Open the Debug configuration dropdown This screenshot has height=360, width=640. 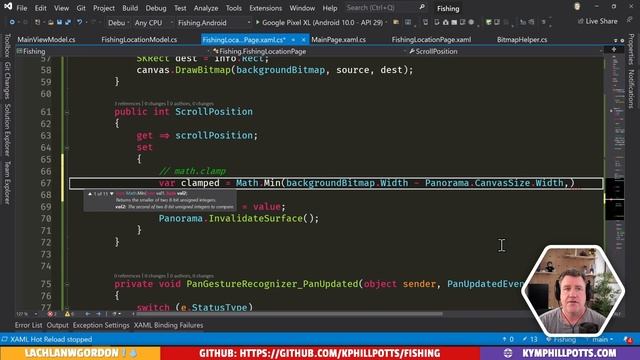point(118,23)
